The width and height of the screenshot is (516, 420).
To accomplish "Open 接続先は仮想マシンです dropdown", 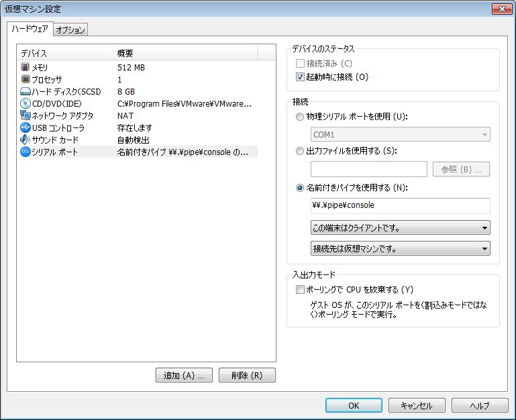I will tap(400, 248).
